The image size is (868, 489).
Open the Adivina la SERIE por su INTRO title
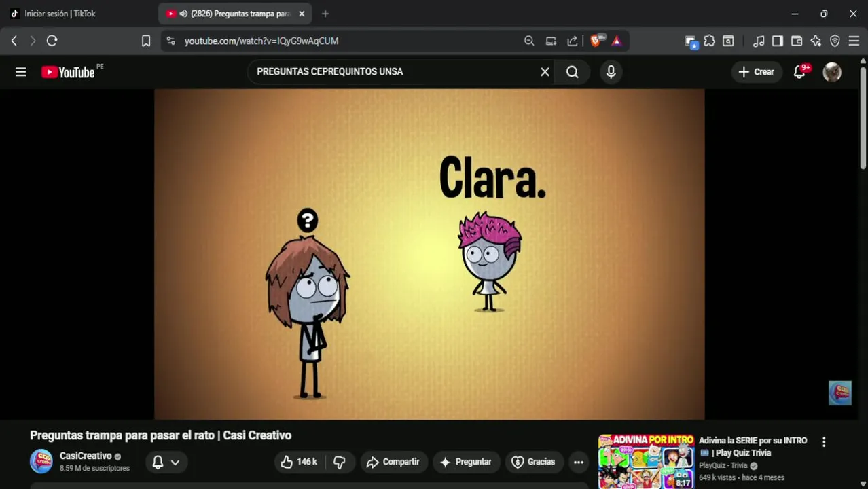pos(753,447)
